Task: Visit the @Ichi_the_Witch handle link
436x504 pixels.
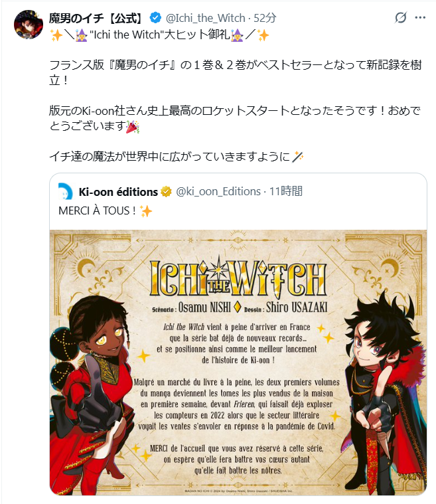Action: point(205,19)
